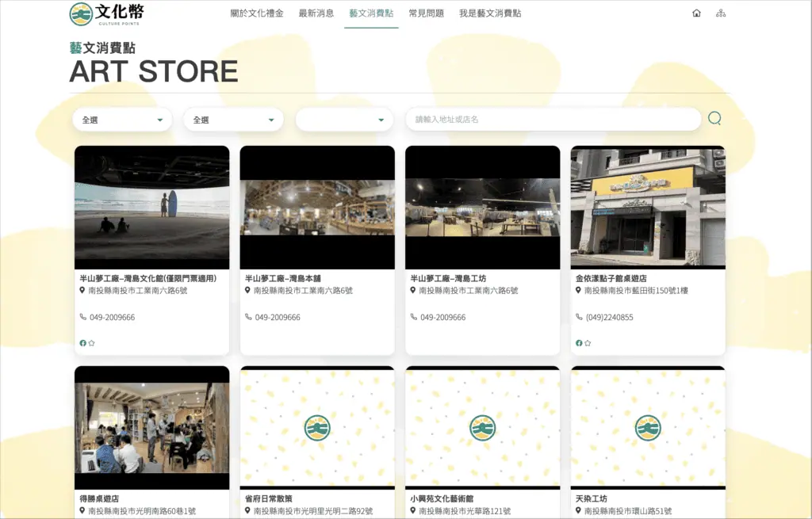Image resolution: width=812 pixels, height=519 pixels.
Task: Click store name 天染工坊
Action: pos(592,499)
